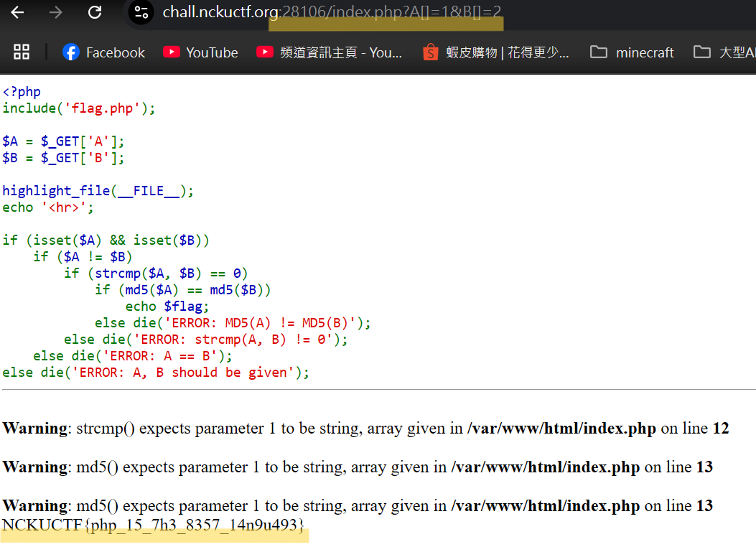Click inside the address bar
The height and width of the screenshot is (547, 756).
[323, 11]
